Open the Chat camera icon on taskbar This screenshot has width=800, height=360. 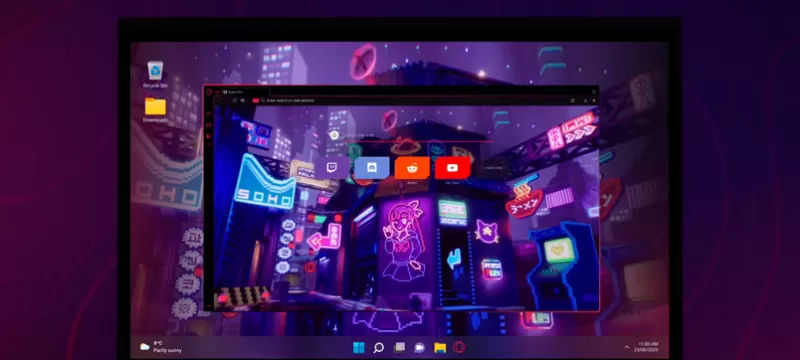coord(419,348)
